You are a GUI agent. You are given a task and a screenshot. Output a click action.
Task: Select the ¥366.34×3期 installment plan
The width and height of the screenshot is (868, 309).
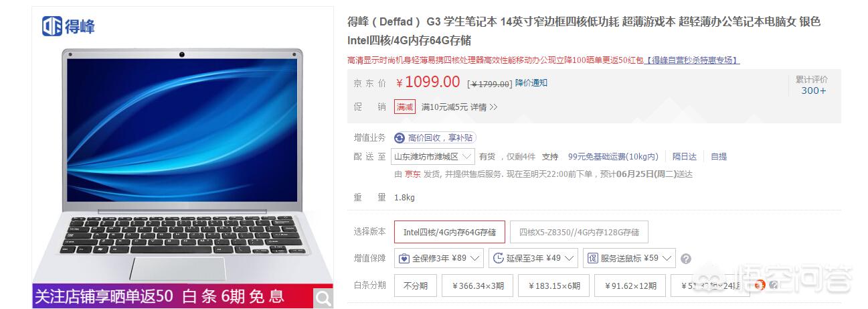pos(479,286)
